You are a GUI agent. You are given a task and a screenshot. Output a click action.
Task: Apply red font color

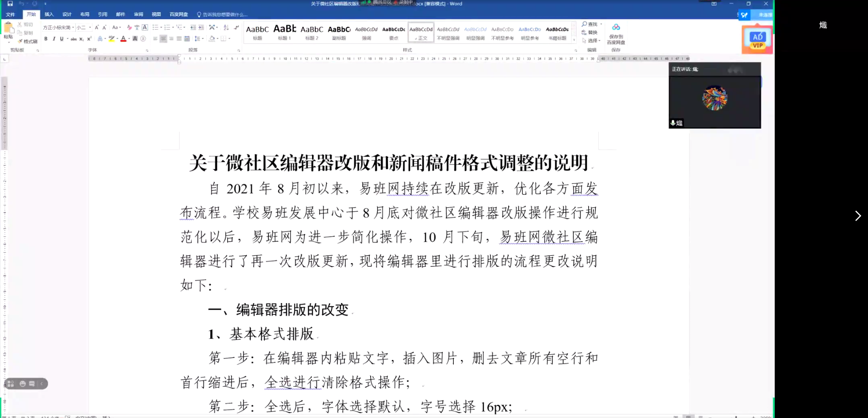[x=123, y=39]
